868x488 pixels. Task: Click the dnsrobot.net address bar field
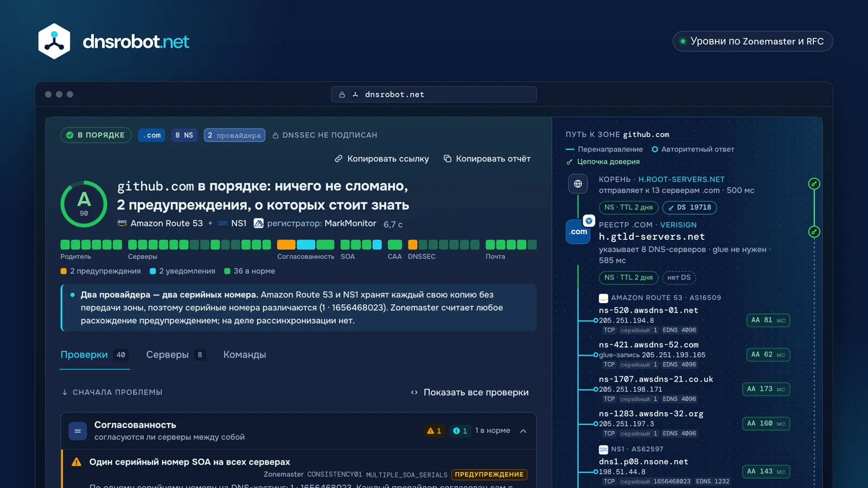434,94
